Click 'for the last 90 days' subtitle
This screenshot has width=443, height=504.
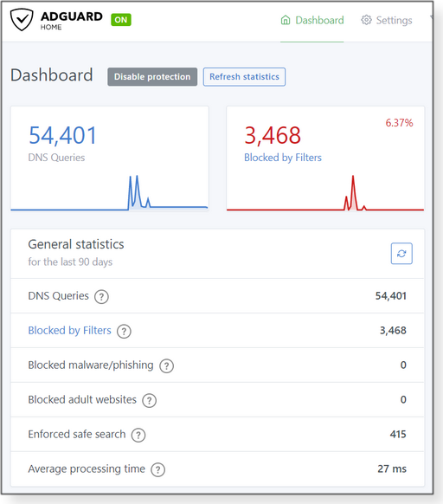[x=70, y=262]
